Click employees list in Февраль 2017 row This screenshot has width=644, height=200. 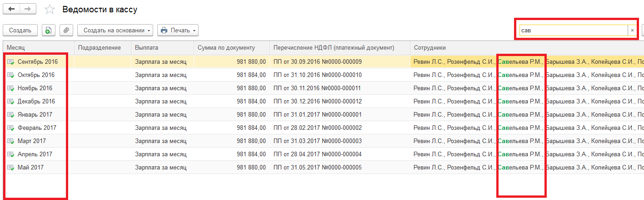[528, 128]
